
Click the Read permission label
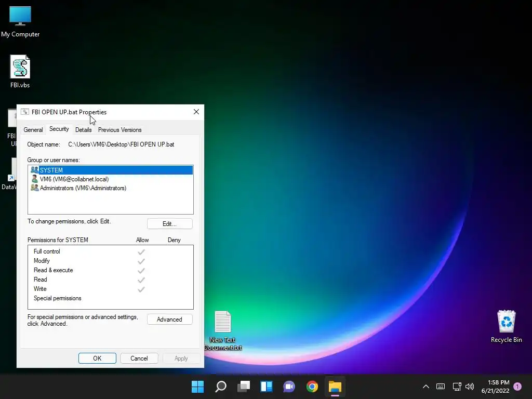click(41, 280)
